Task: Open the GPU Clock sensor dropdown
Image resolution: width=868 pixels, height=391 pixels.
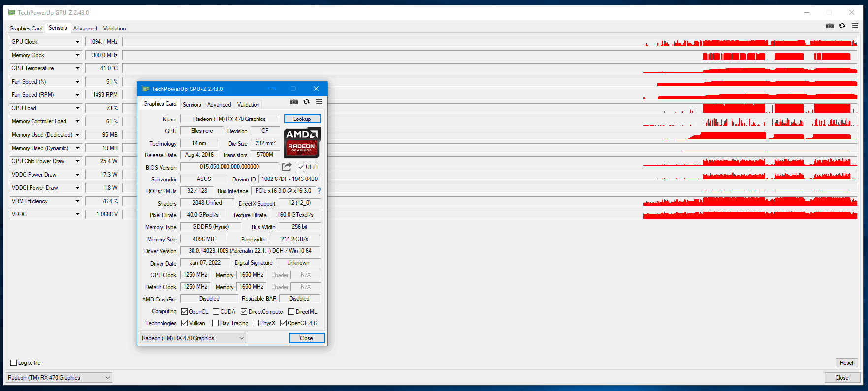Action: (x=77, y=42)
